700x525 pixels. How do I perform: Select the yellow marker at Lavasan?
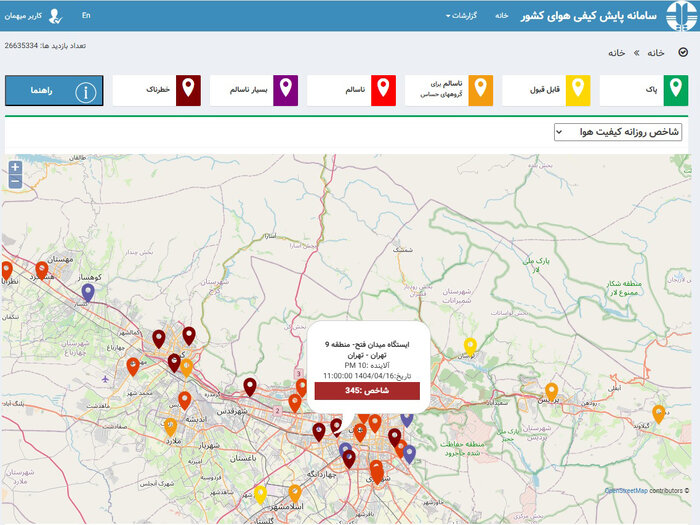(x=470, y=346)
